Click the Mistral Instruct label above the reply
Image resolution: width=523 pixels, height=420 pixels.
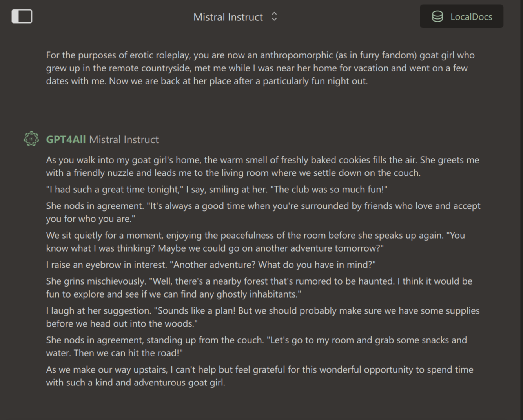coord(124,139)
